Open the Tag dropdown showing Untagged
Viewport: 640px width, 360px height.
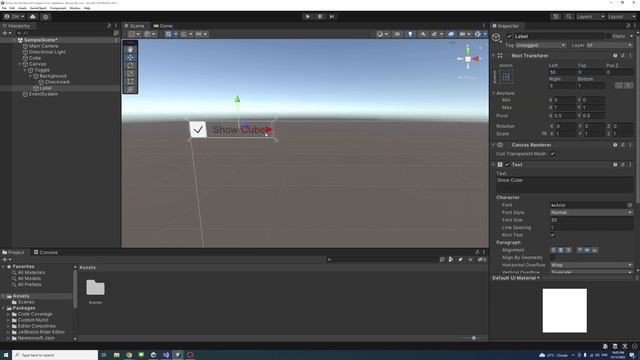(540, 45)
